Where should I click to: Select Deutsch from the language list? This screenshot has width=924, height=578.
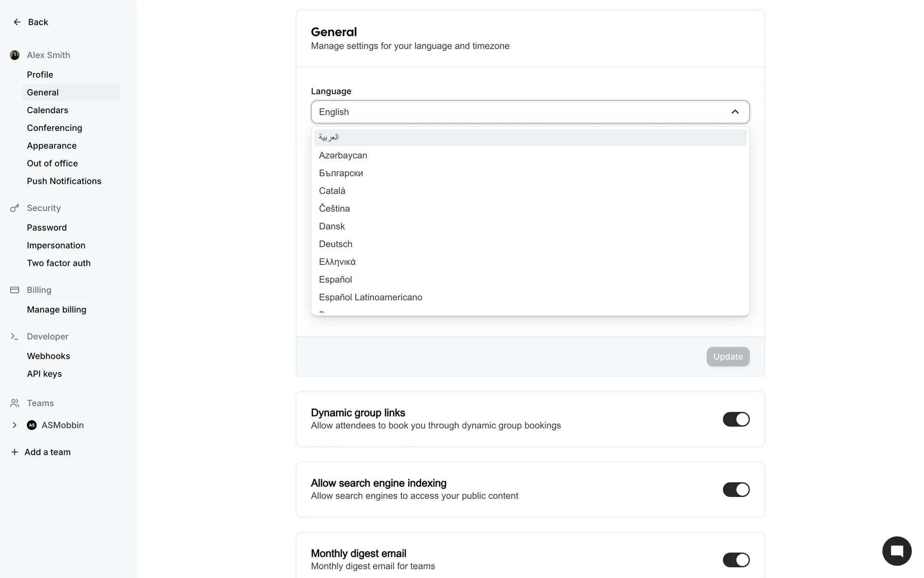[x=335, y=244]
